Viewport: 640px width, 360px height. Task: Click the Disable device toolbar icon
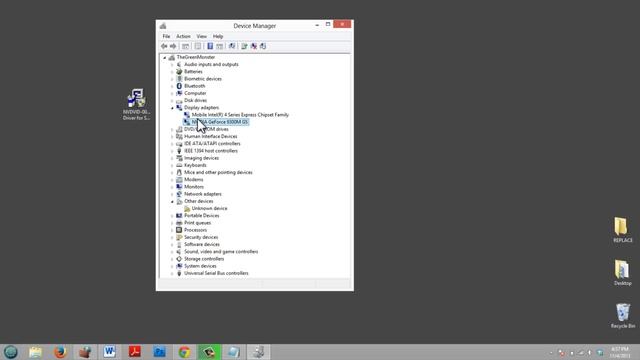(263, 46)
